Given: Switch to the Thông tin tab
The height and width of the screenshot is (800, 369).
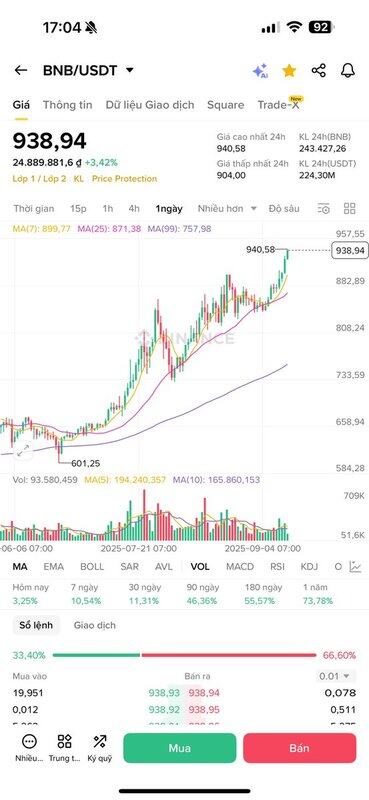Looking at the screenshot, I should [x=67, y=105].
